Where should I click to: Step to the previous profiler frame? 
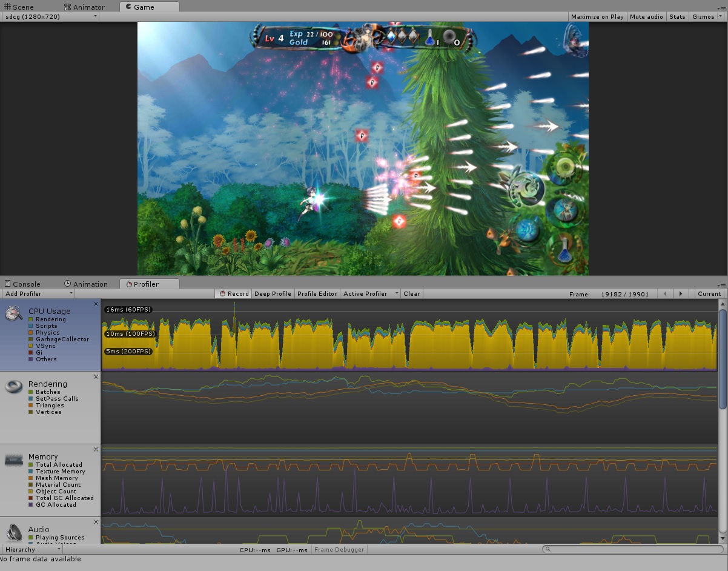pyautogui.click(x=666, y=294)
